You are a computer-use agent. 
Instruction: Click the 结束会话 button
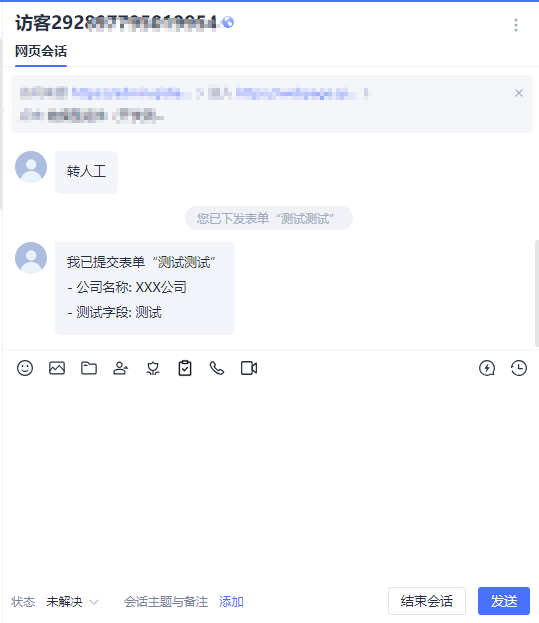pyautogui.click(x=427, y=601)
